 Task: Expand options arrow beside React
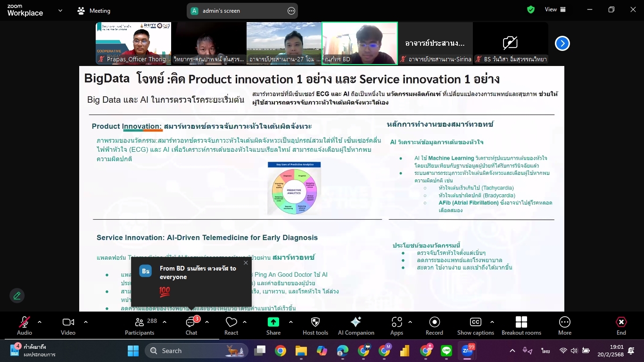[x=245, y=322]
